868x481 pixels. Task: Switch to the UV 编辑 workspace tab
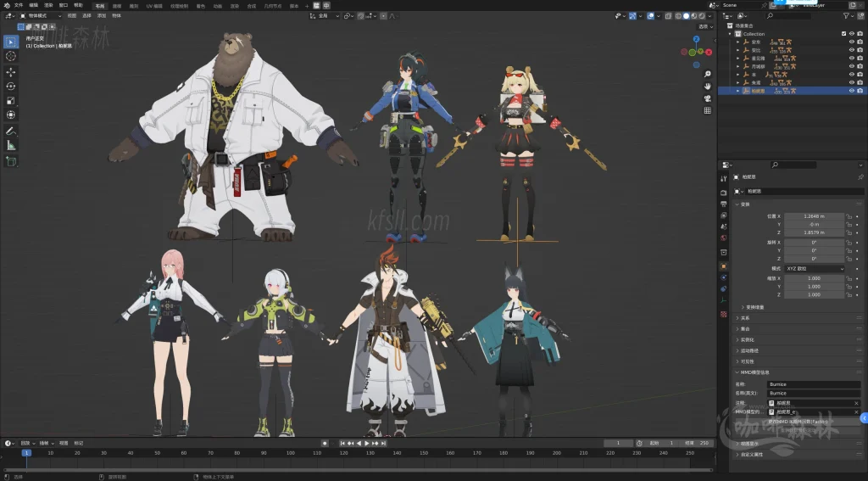pyautogui.click(x=154, y=6)
